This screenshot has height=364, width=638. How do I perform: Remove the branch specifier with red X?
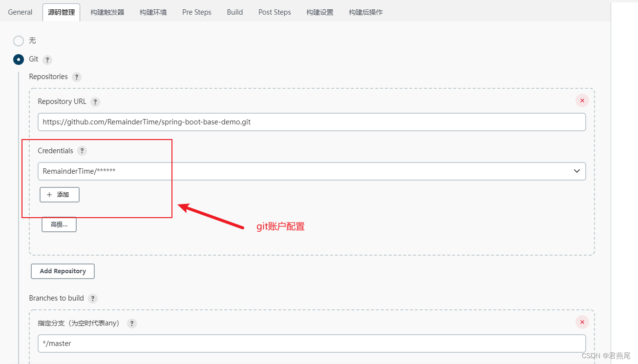coord(582,322)
